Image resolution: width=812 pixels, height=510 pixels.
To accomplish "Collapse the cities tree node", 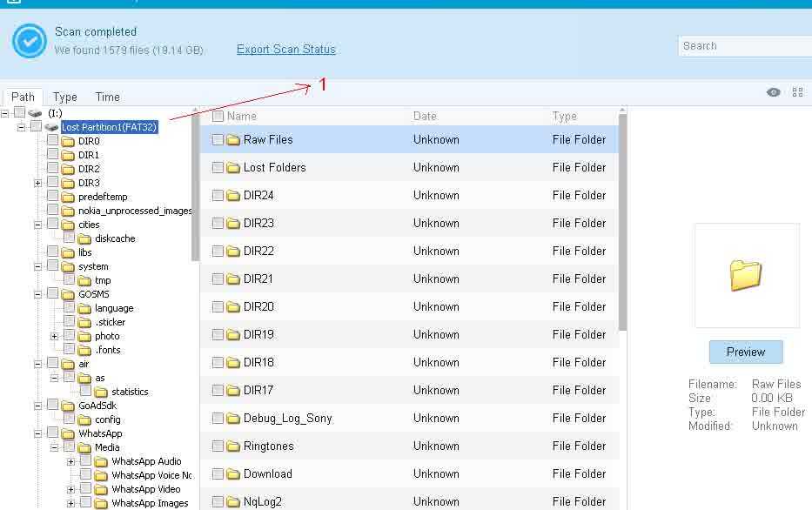I will [x=37, y=225].
